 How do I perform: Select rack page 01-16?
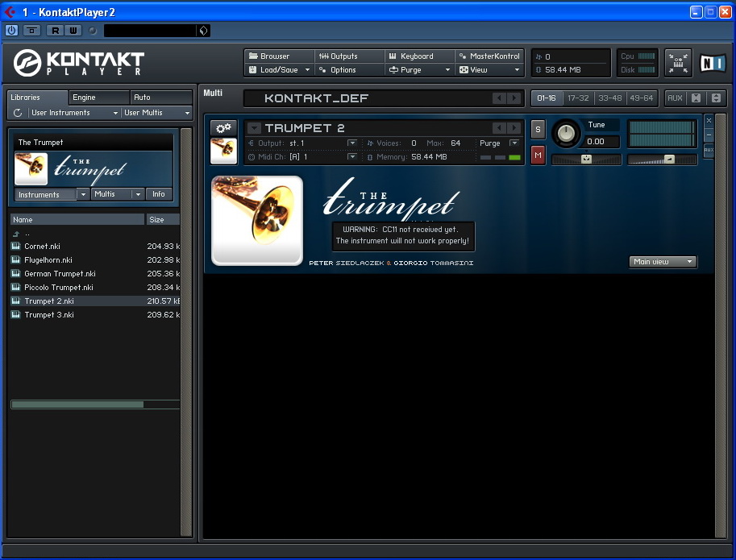pos(547,98)
